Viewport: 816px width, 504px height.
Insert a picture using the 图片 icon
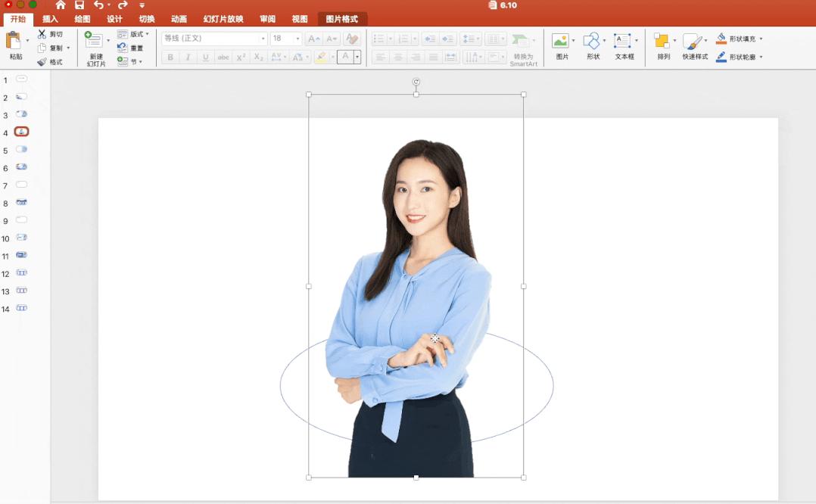pyautogui.click(x=561, y=42)
